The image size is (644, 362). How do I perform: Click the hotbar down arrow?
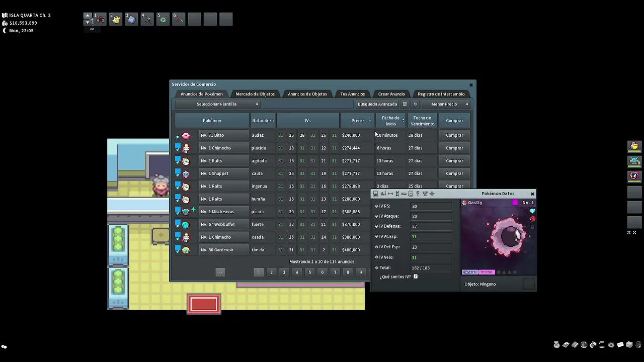pos(88,22)
